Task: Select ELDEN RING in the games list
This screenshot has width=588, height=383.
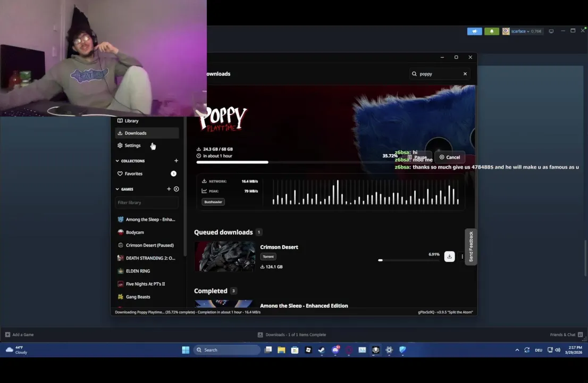Action: (x=147, y=271)
